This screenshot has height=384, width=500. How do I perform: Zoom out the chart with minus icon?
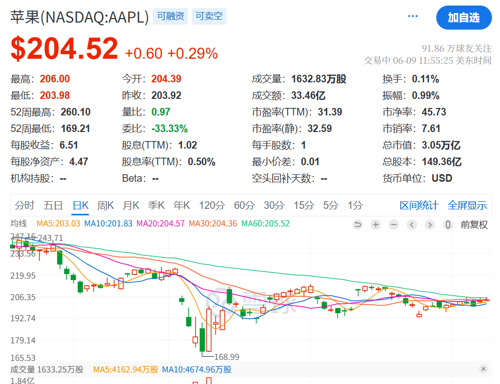point(394,225)
